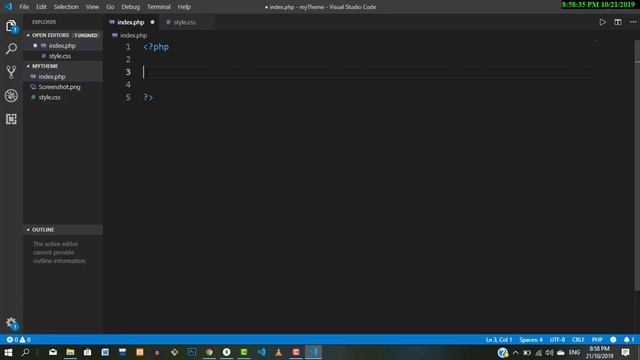Open the Search view in activity bar
640x360 pixels.
click(11, 49)
